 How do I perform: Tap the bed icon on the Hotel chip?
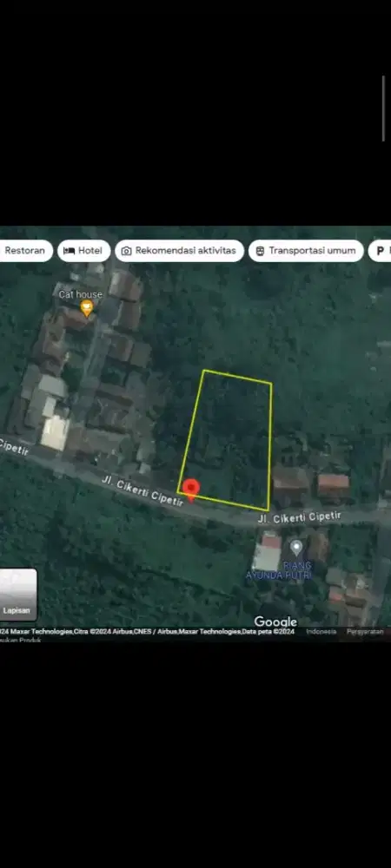coord(70,251)
